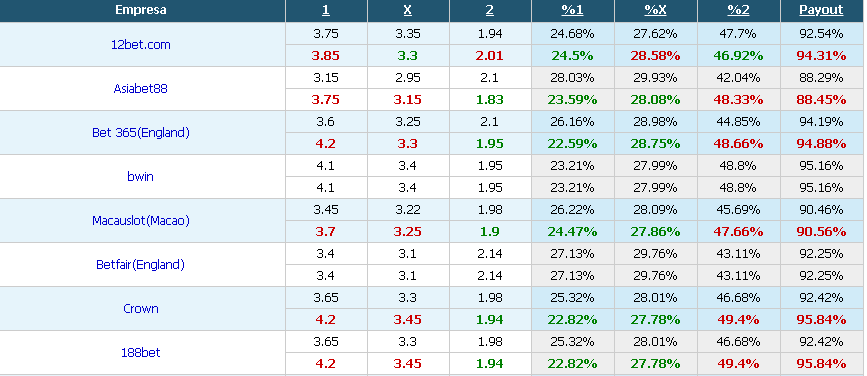Open the 188bet bookmaker link
867x376 pixels.
click(140, 353)
